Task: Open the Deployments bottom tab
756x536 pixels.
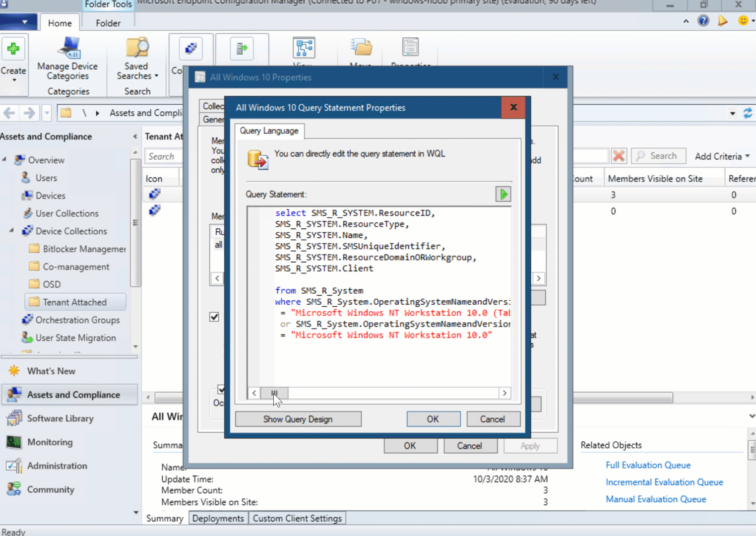Action: tap(218, 518)
